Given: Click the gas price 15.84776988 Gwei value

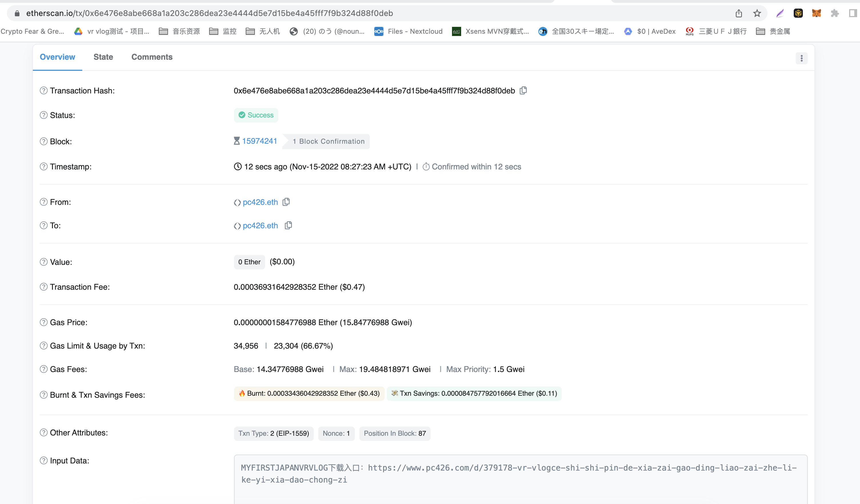Looking at the screenshot, I should click(376, 323).
